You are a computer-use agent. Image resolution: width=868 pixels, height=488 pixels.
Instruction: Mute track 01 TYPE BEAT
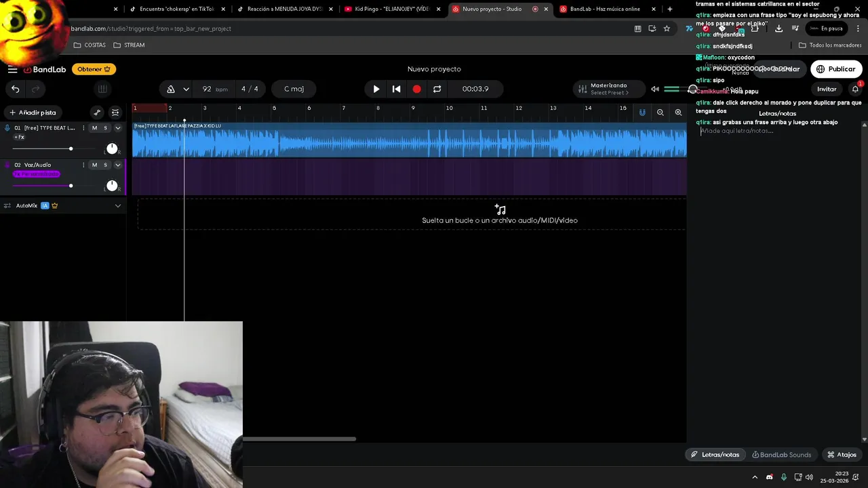click(x=94, y=127)
